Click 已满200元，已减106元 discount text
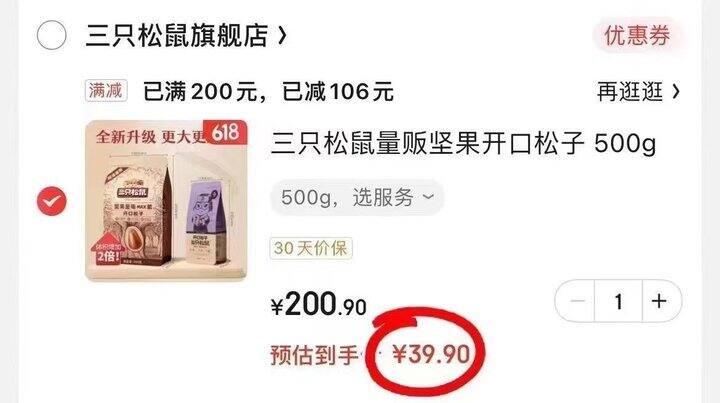 (x=269, y=91)
